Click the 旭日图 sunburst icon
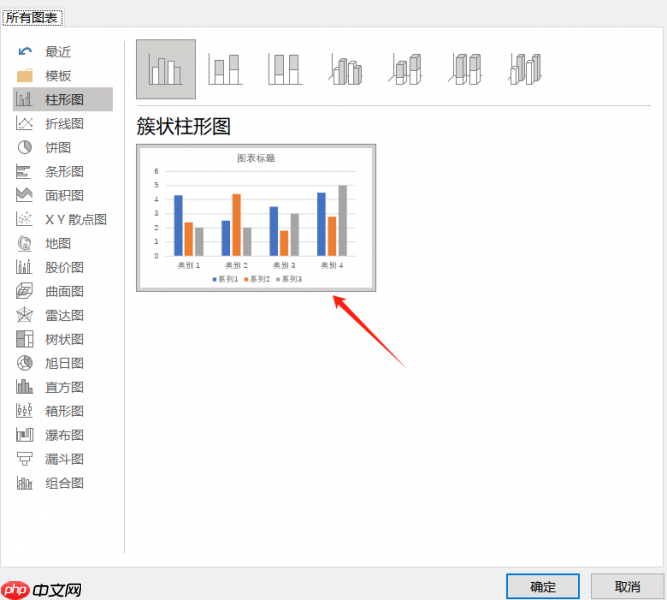 pyautogui.click(x=25, y=363)
